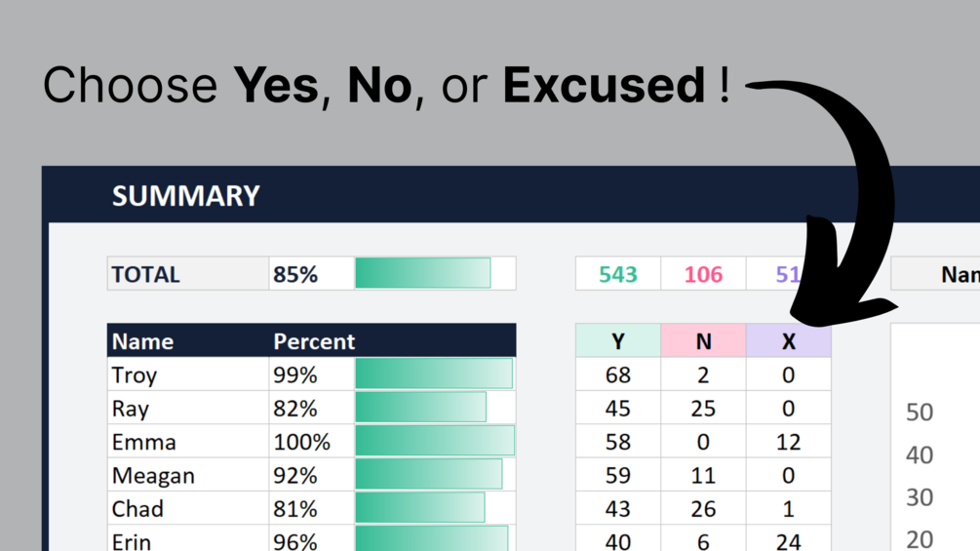Select Troy's Y count of 68
This screenshot has width=980, height=551.
[617, 374]
